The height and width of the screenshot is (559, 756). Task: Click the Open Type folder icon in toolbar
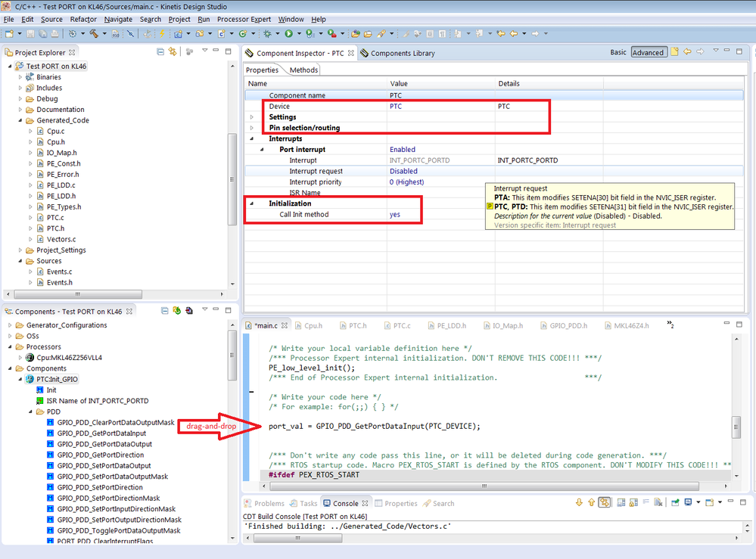click(x=356, y=34)
